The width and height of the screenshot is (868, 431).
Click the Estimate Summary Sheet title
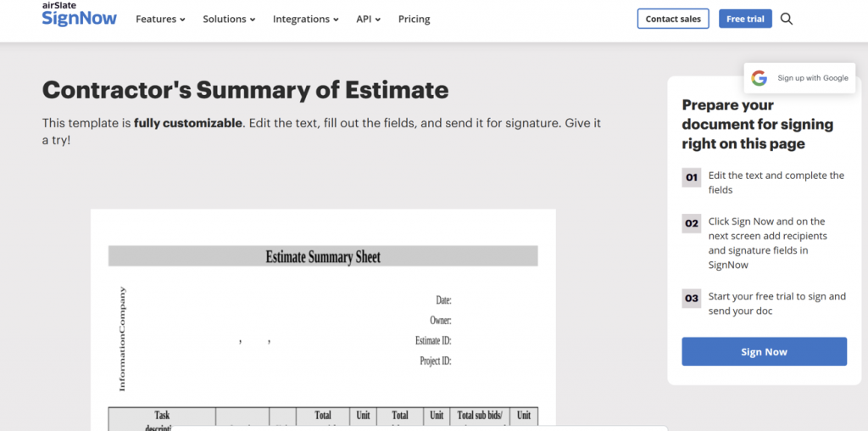click(323, 256)
